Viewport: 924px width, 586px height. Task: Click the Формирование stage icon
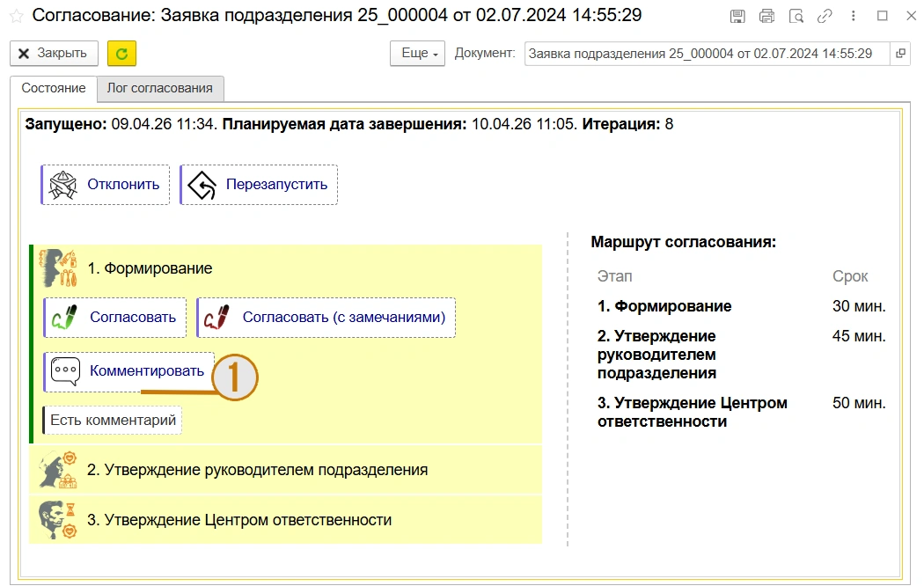point(58,268)
